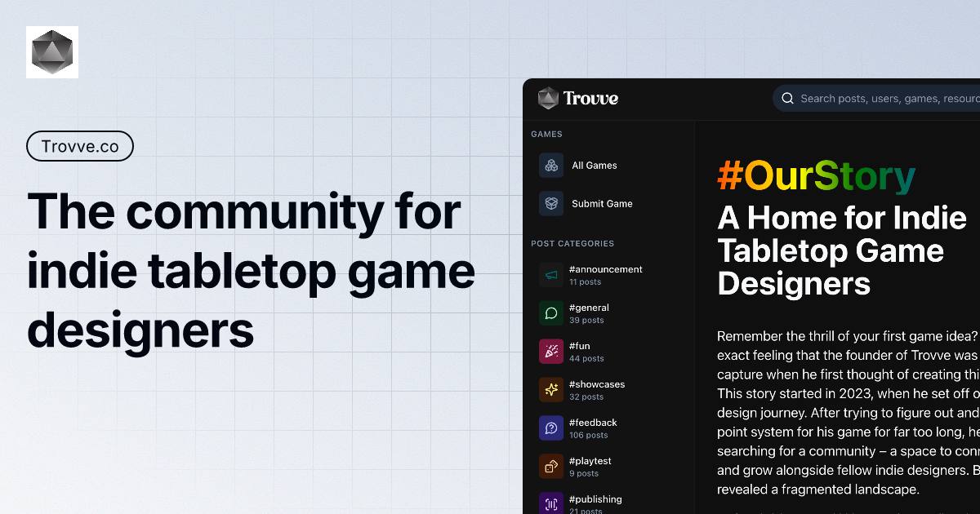Click the #showcases sparkles icon
980x514 pixels.
[x=551, y=389]
